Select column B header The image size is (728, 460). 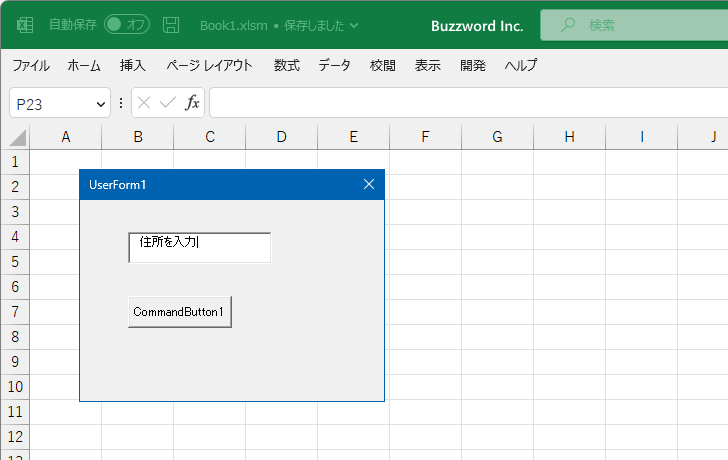click(x=137, y=137)
